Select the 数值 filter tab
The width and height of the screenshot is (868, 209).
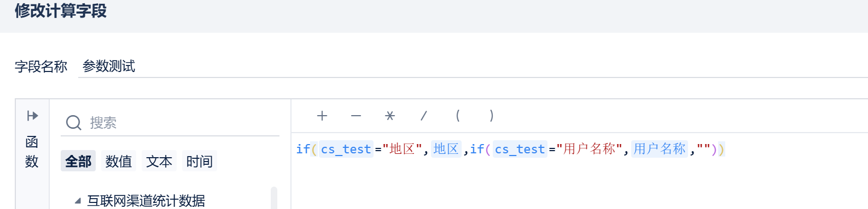(119, 161)
